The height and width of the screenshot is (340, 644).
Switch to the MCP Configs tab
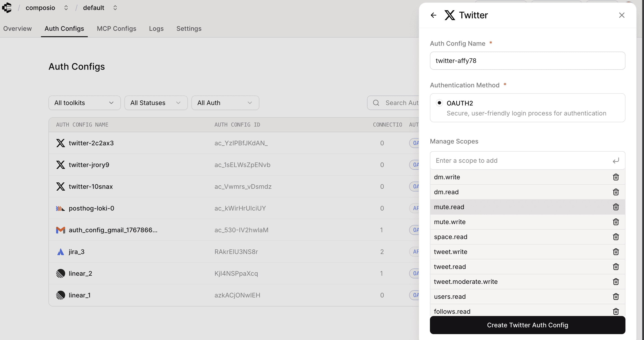click(116, 29)
